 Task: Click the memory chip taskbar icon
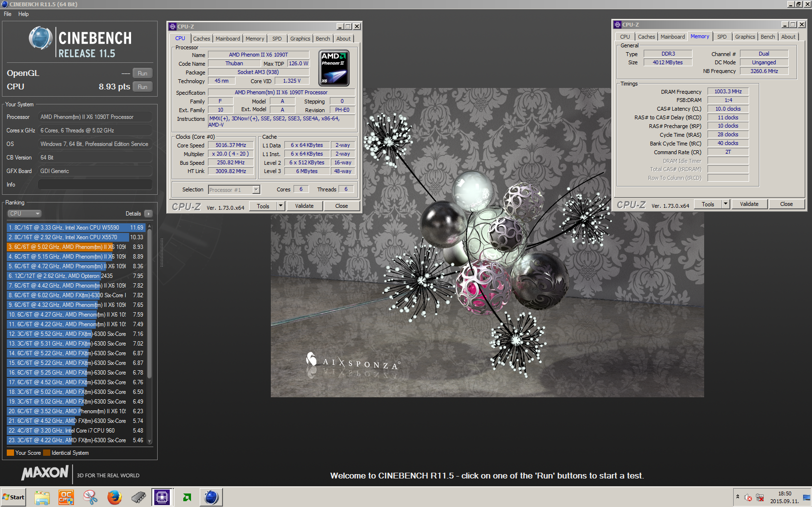[139, 497]
